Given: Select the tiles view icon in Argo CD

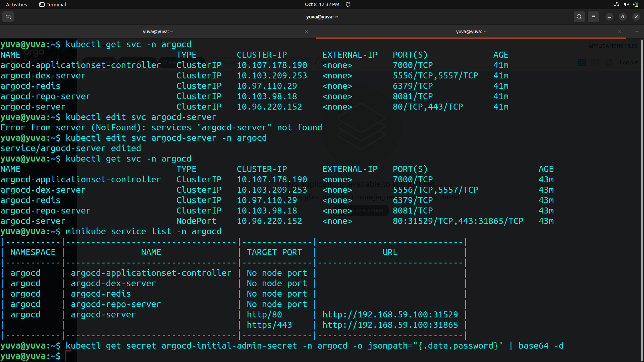Looking at the screenshot, I should click(x=582, y=63).
